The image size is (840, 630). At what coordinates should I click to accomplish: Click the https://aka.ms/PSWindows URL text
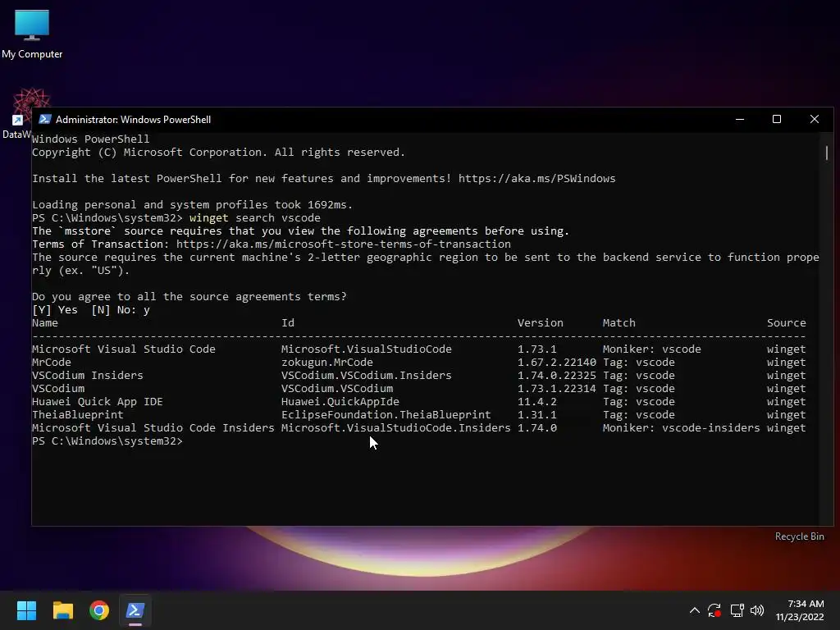(x=536, y=178)
